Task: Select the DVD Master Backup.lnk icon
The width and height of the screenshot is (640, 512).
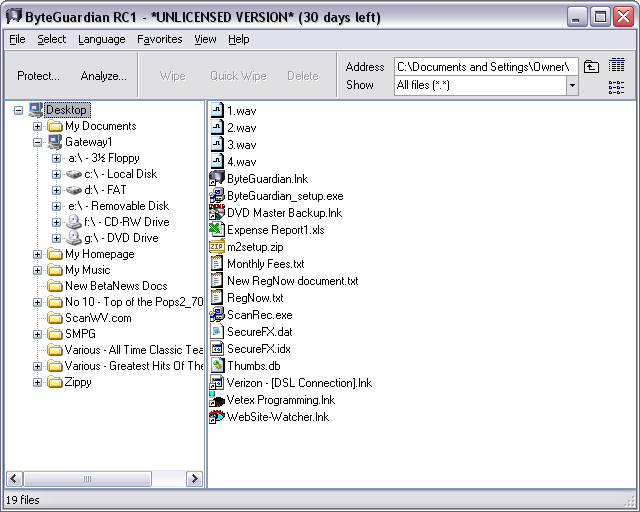Action: click(x=217, y=213)
